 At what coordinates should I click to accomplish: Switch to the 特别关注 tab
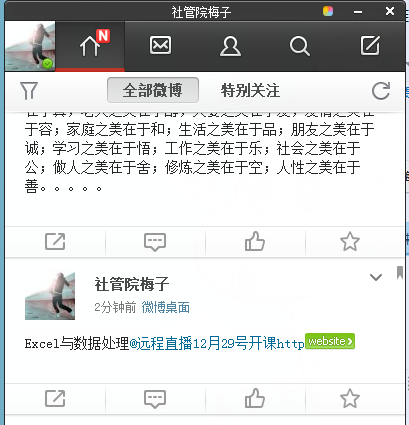(250, 91)
